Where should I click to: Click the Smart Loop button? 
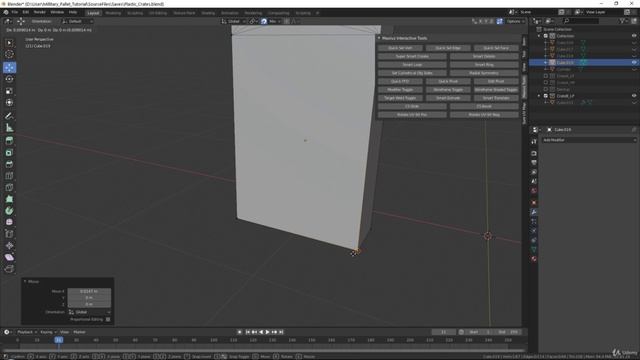coord(412,64)
